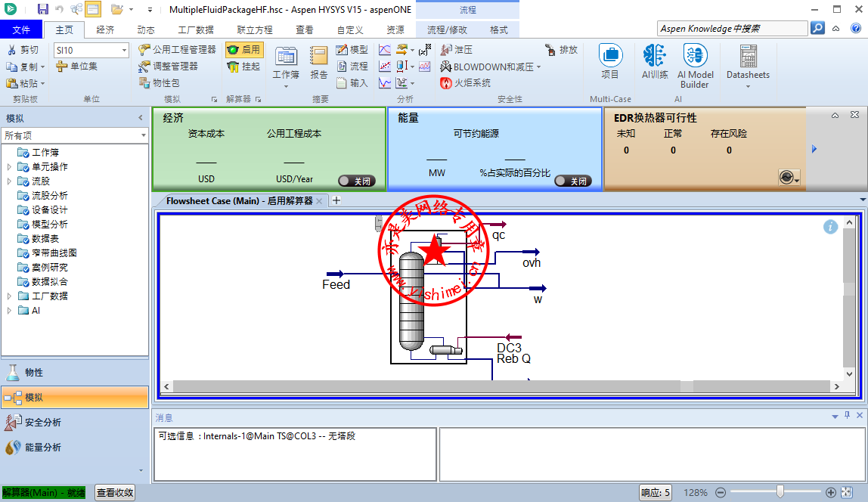Click 单位集 unit sets button
Viewport: 868px width, 502px height.
pos(77,67)
